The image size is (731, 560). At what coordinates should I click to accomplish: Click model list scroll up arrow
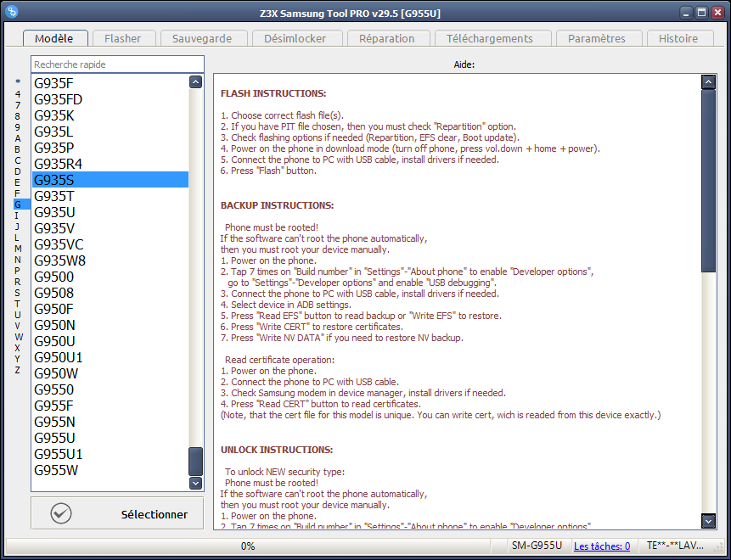[196, 82]
